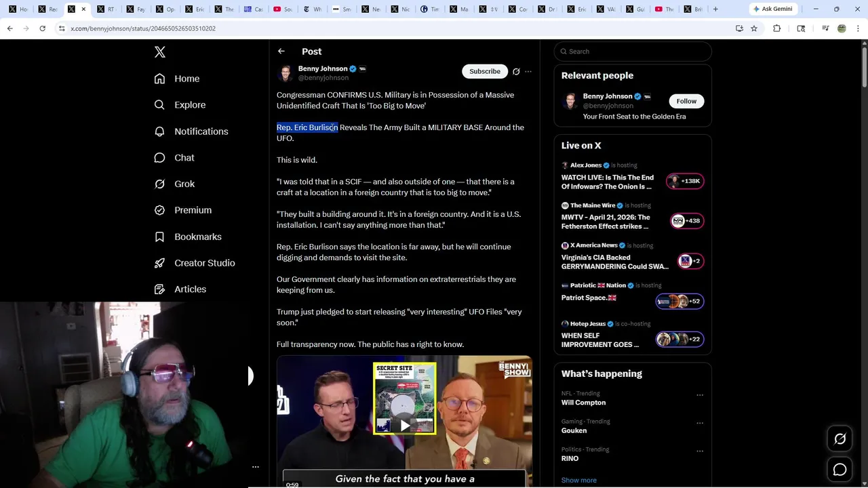Open the Articles icon in sidebar
The height and width of the screenshot is (488, 868).
pyautogui.click(x=159, y=289)
